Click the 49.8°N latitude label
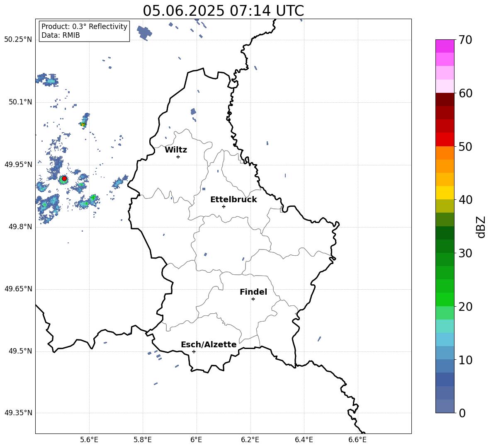The width and height of the screenshot is (491, 448). (x=20, y=227)
